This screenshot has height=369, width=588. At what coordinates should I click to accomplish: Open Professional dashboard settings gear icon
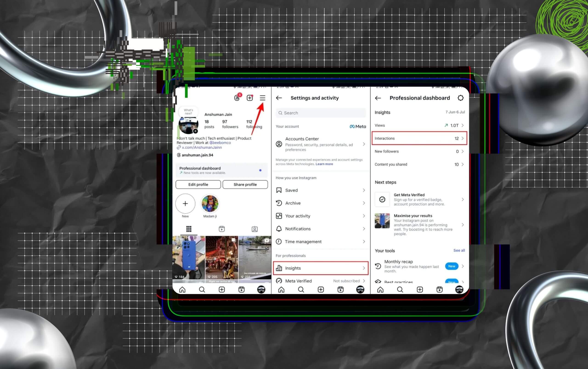[x=460, y=98]
